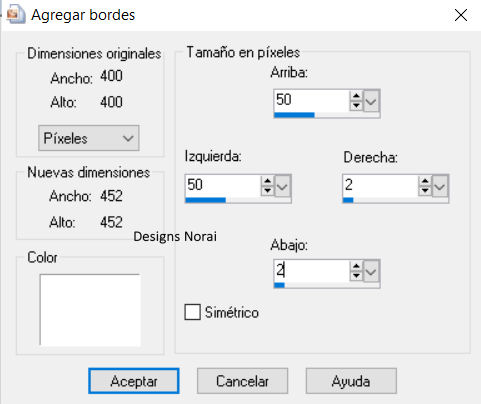
Task: Confirm with the Aceptar button
Action: point(134,381)
